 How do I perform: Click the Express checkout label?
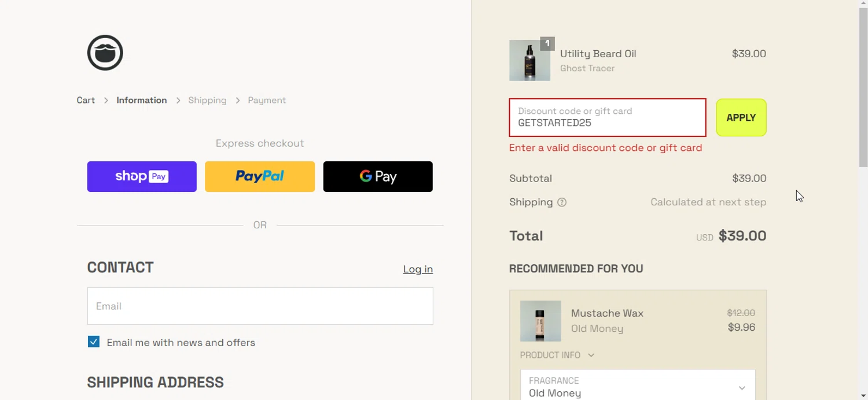pyautogui.click(x=260, y=143)
